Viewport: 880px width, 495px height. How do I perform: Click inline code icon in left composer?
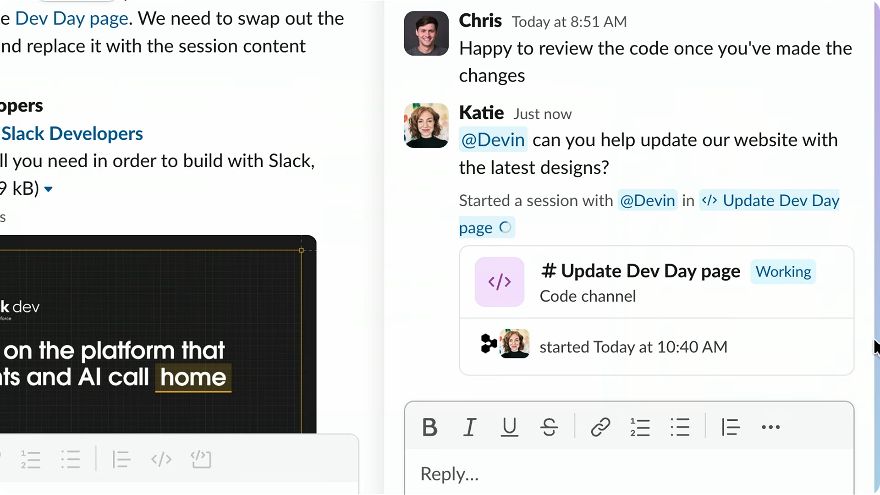161,460
